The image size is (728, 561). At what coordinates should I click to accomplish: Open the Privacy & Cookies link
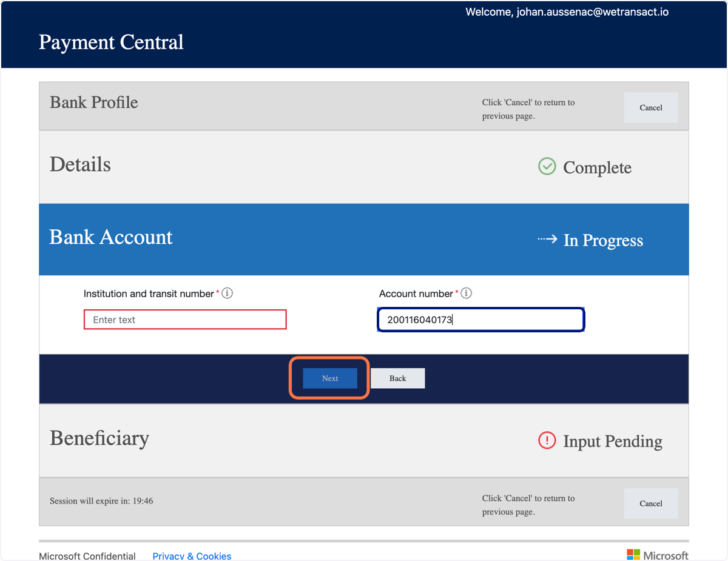(x=192, y=556)
